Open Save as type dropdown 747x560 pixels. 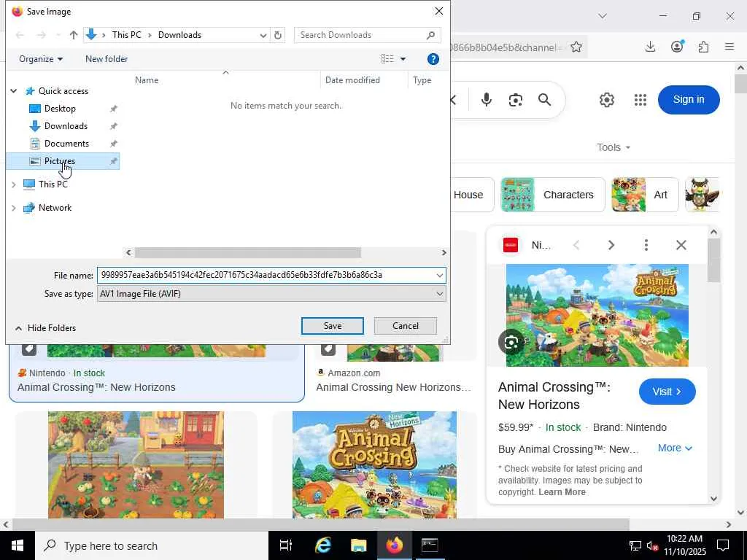point(271,294)
